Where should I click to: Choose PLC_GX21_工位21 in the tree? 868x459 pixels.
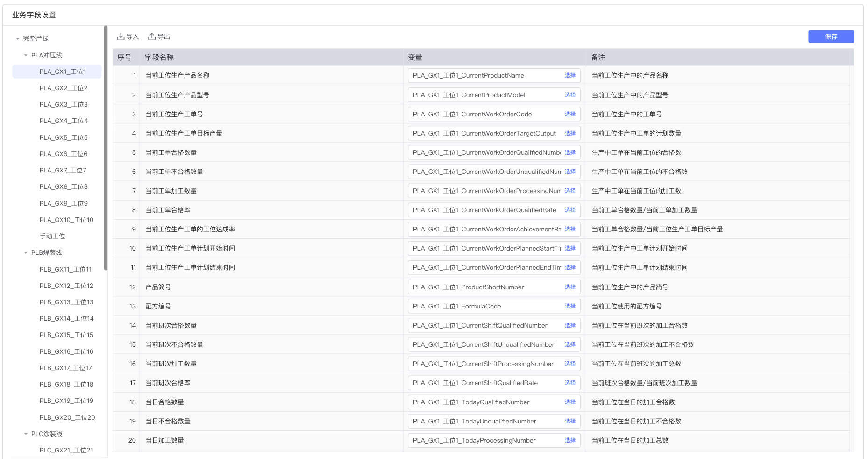click(66, 450)
